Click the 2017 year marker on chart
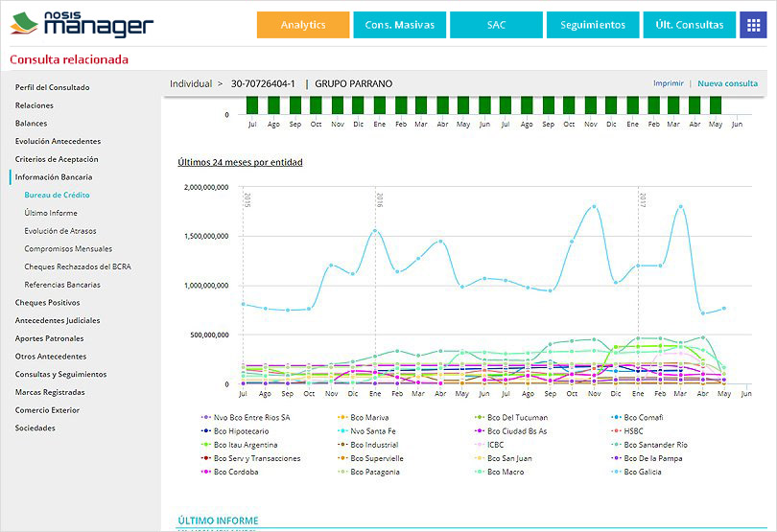The image size is (777, 532). coord(642,199)
